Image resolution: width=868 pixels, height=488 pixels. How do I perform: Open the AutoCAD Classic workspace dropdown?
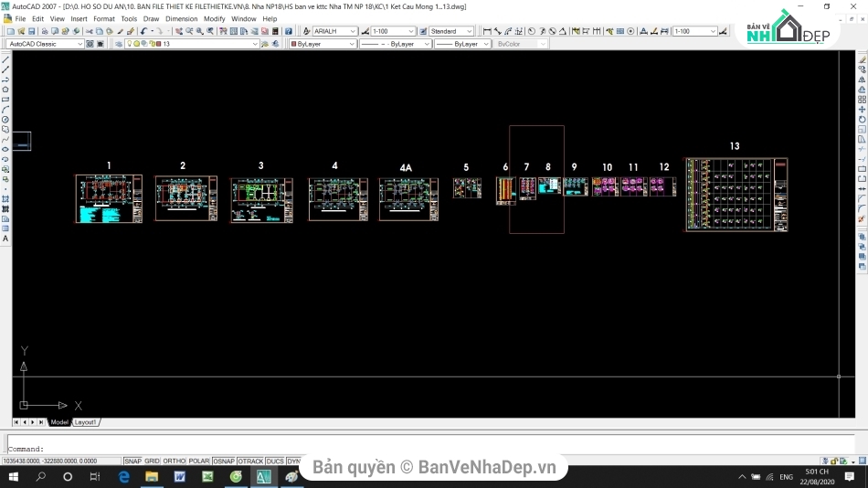point(44,44)
